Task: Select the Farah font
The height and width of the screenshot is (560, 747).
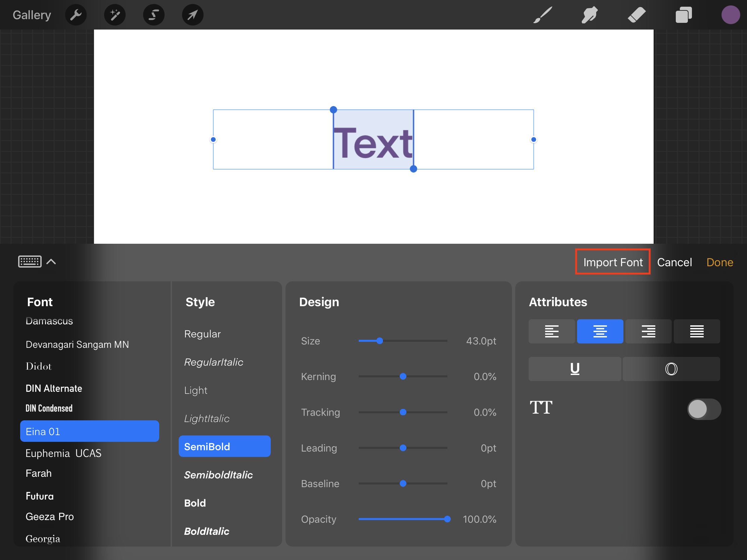Action: click(x=39, y=473)
